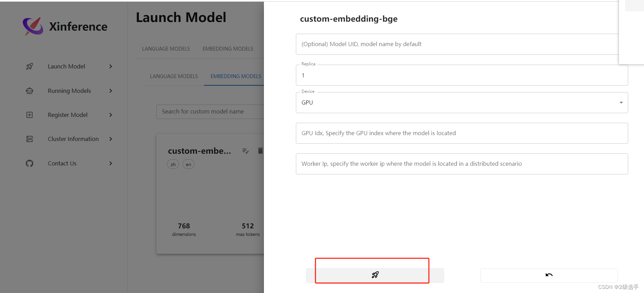
Task: Expand the Register Model sidebar chevron
Action: (x=111, y=115)
